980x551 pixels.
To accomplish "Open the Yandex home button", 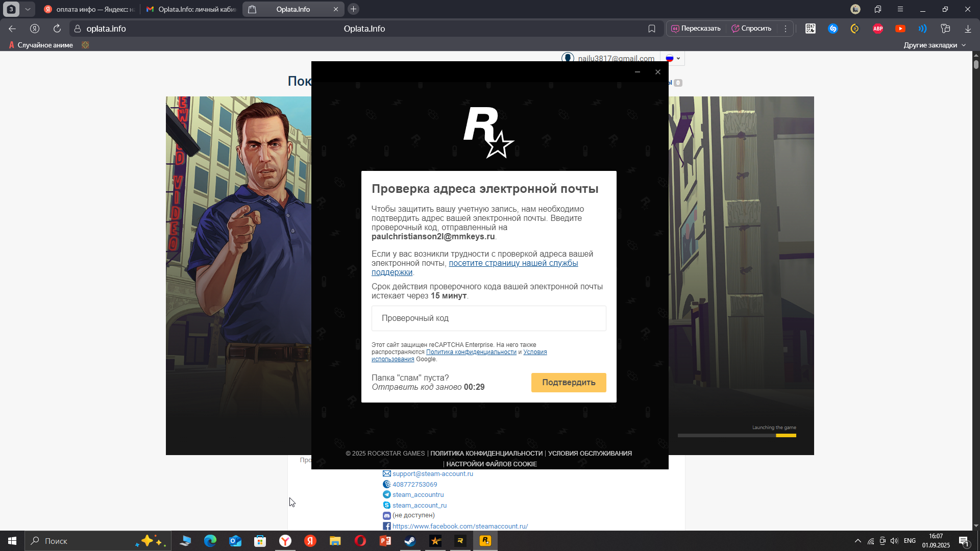I will (35, 29).
